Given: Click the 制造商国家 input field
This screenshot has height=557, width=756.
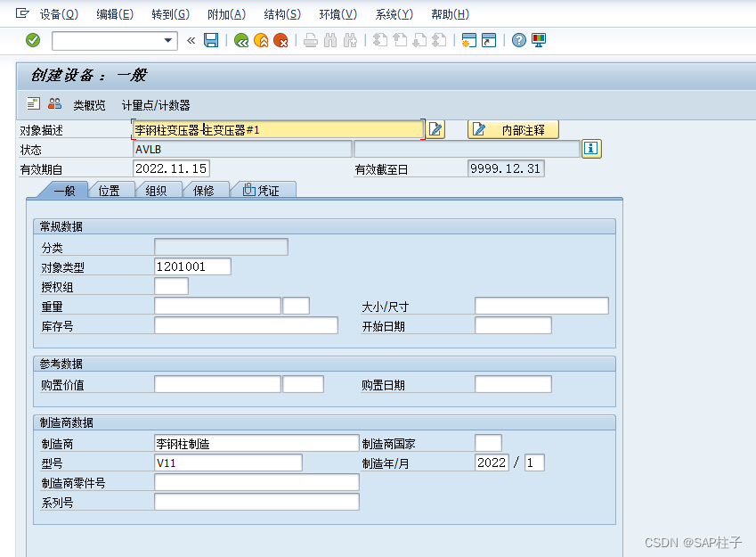Looking at the screenshot, I should pyautogui.click(x=488, y=443).
